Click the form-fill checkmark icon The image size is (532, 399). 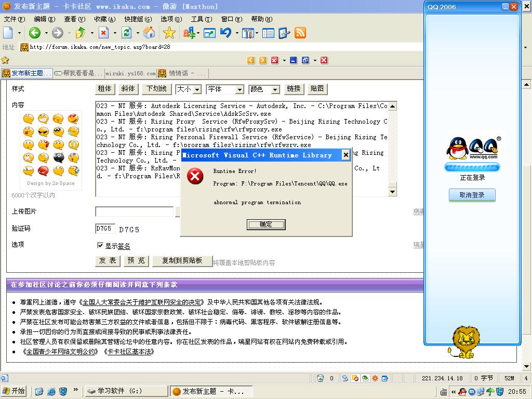point(284,33)
